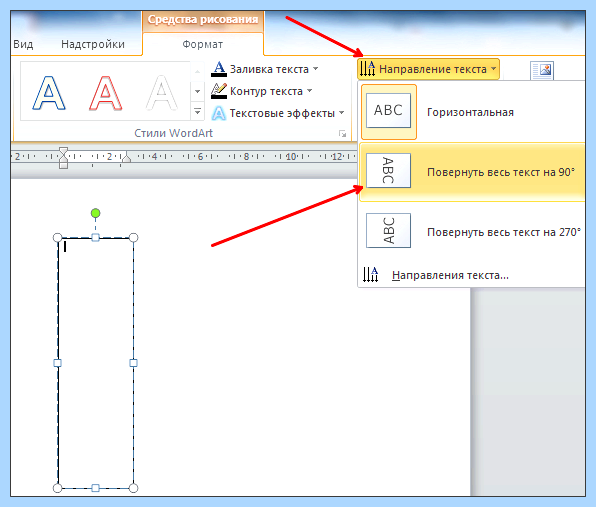
Task: Select the blue outline WordArt style
Action: [49, 93]
